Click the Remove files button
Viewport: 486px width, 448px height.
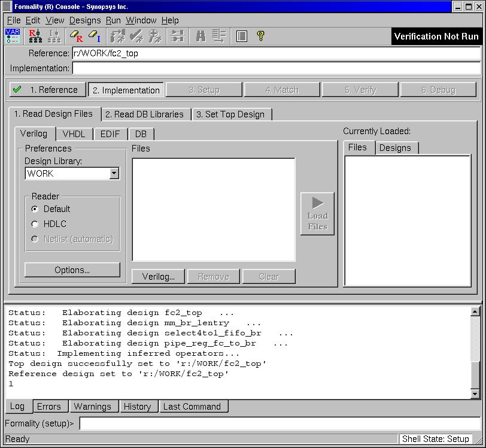214,277
